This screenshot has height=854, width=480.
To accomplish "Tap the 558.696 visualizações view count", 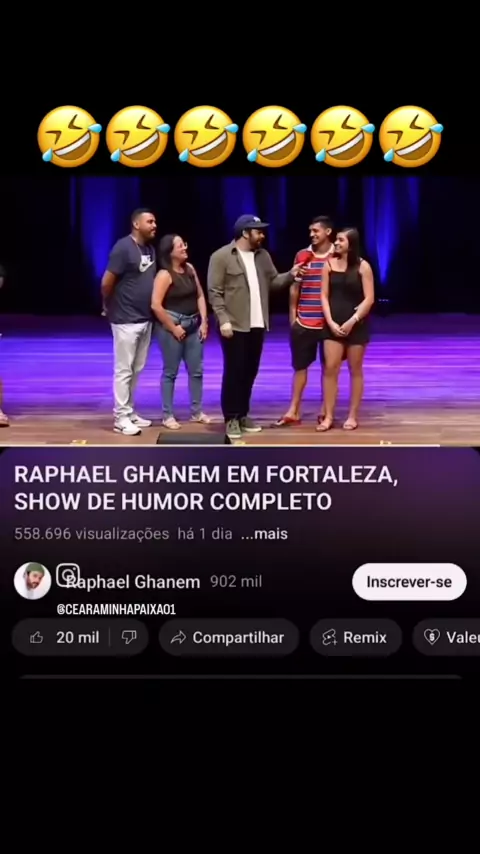I will (x=92, y=534).
